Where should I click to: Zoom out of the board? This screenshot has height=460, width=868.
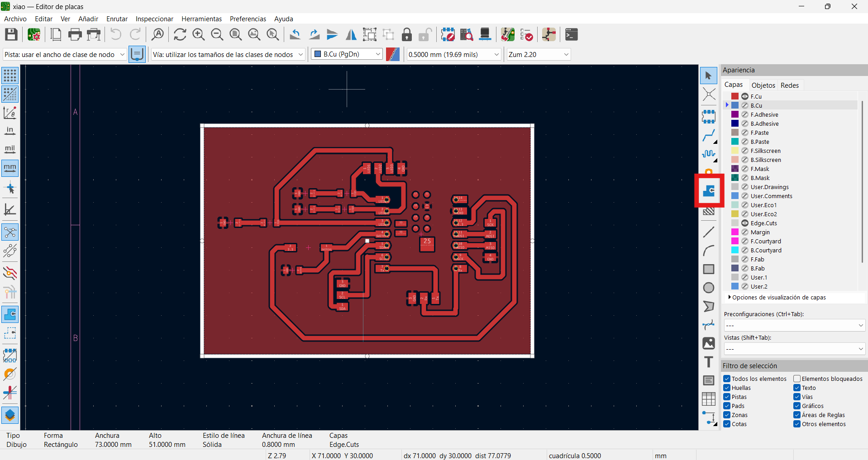click(217, 34)
